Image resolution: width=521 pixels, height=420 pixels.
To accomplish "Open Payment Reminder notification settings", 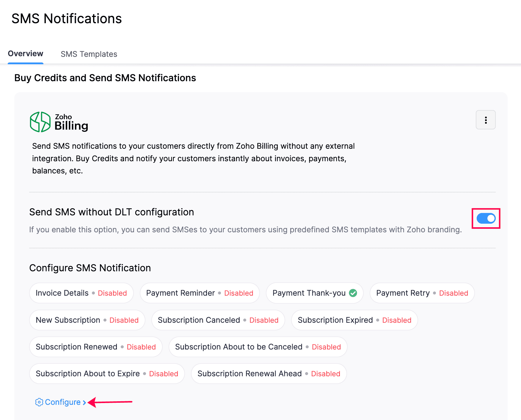I will click(199, 293).
